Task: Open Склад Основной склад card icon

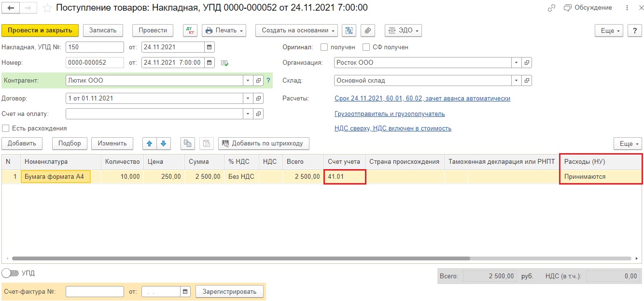Action: point(527,81)
